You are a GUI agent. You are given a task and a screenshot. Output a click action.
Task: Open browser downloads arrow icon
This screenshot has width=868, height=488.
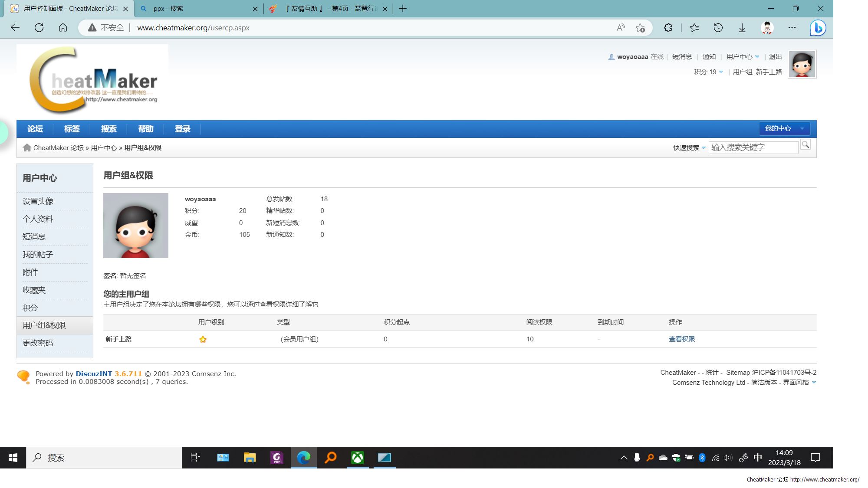742,28
